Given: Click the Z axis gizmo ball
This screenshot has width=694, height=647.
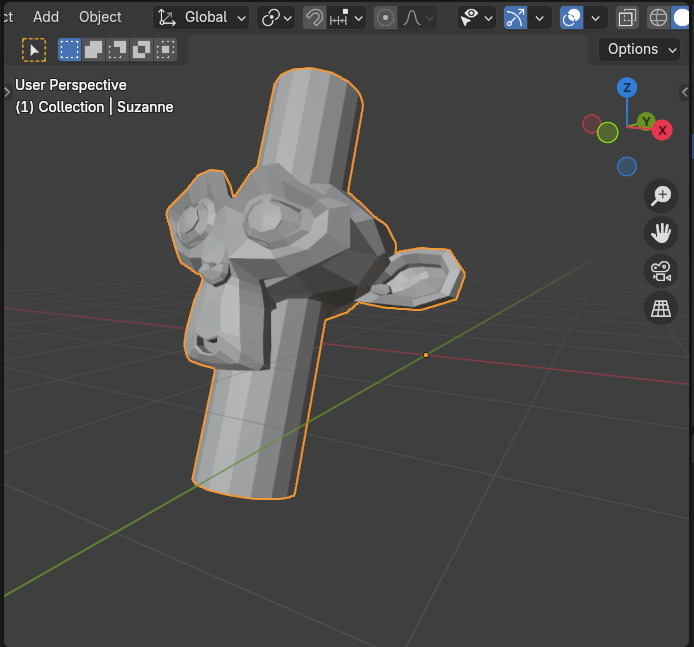Looking at the screenshot, I should click(x=627, y=88).
